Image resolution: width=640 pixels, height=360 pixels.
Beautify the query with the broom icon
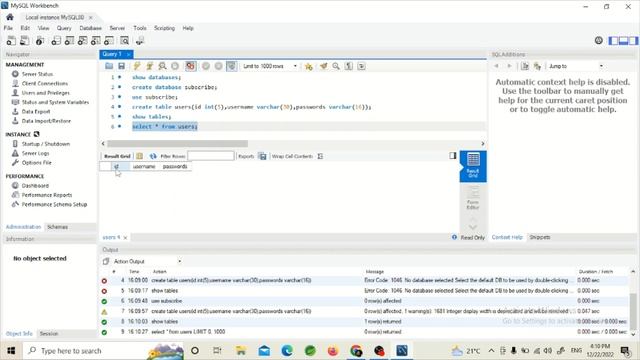click(324, 66)
